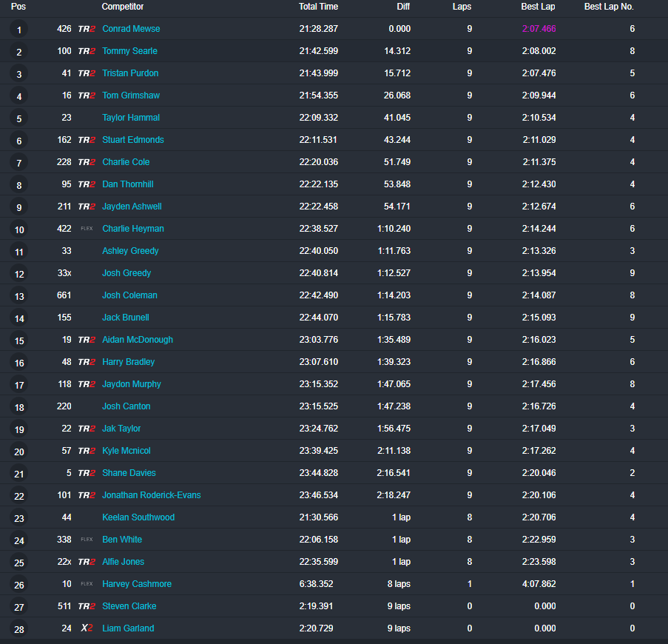Click total time 2:20.729
Screen dimensions: 668x644
(x=316, y=628)
